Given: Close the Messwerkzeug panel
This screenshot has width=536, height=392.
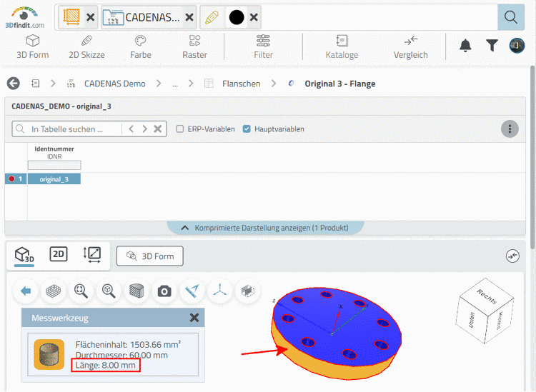Looking at the screenshot, I should point(194,318).
